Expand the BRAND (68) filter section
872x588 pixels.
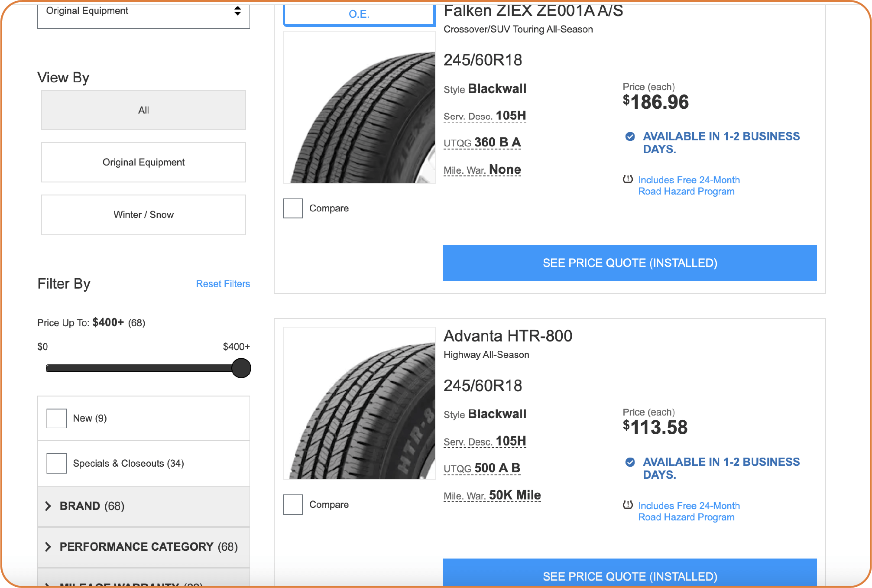(x=144, y=506)
